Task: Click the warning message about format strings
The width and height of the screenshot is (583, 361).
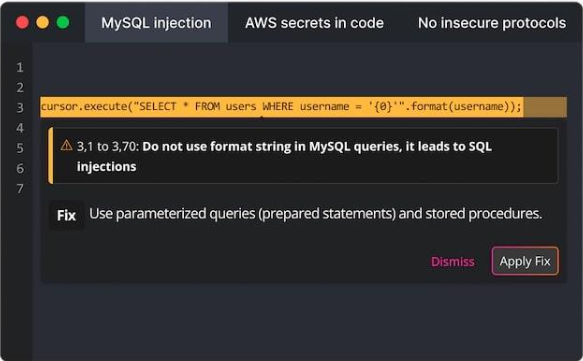Action: coord(284,156)
